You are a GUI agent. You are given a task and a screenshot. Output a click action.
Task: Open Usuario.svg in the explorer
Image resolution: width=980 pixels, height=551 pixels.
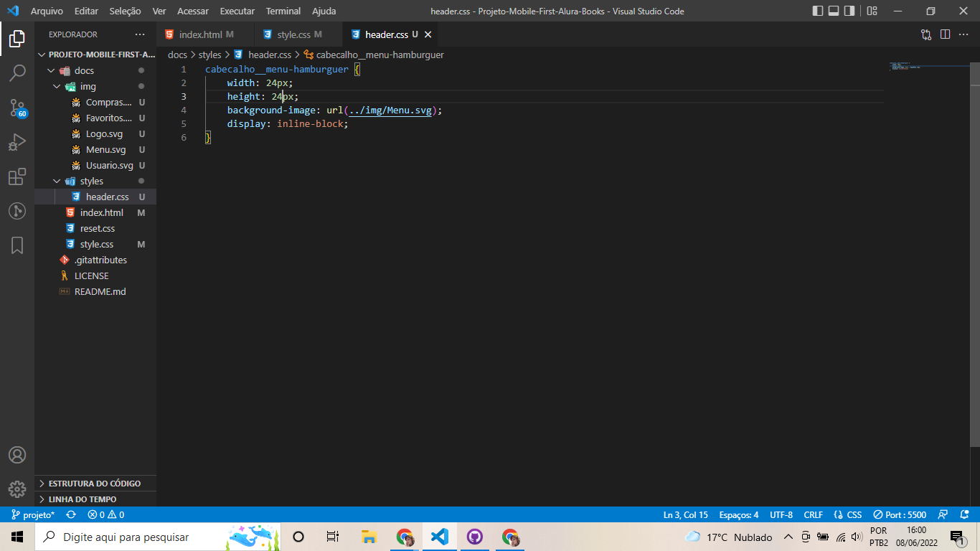pyautogui.click(x=95, y=165)
